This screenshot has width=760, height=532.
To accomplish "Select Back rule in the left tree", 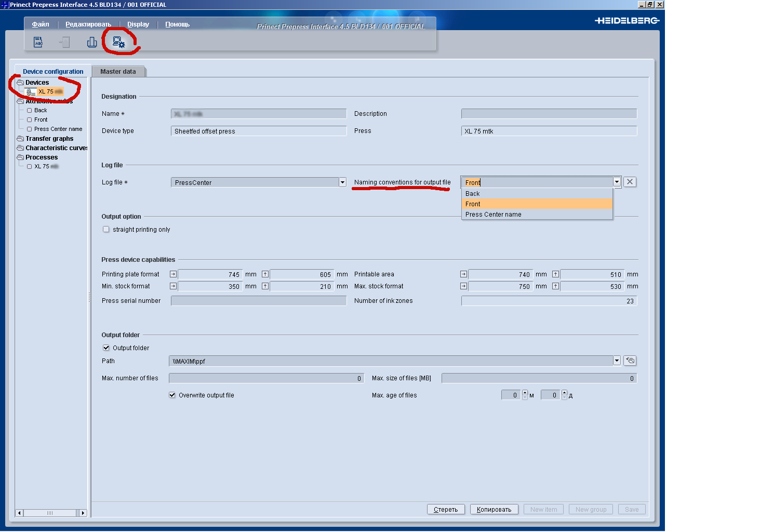I will click(41, 110).
